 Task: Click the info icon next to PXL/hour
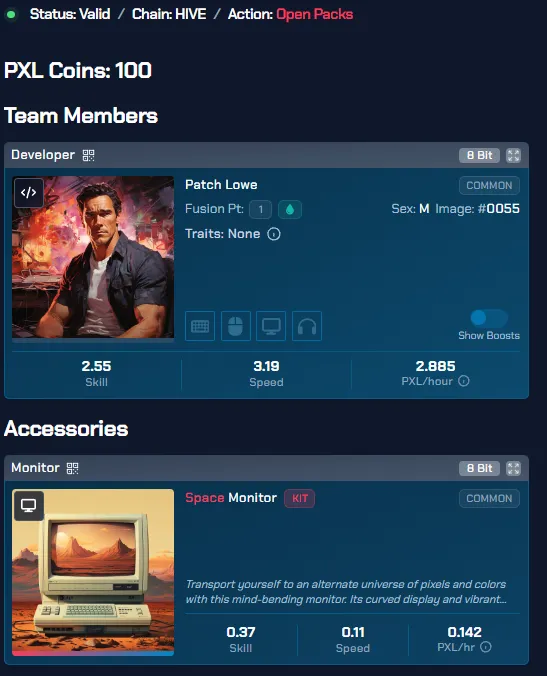tap(464, 381)
